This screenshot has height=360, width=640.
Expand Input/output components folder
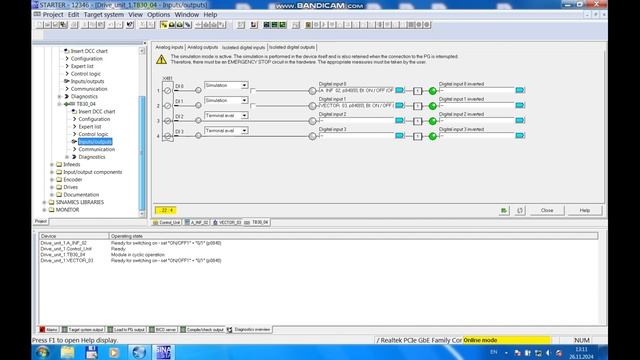52,172
